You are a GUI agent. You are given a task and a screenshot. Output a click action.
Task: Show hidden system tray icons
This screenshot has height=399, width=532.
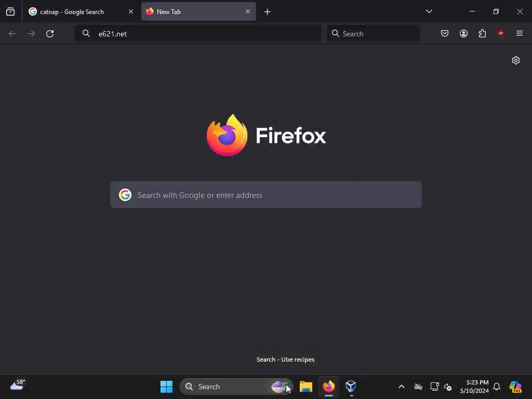402,387
